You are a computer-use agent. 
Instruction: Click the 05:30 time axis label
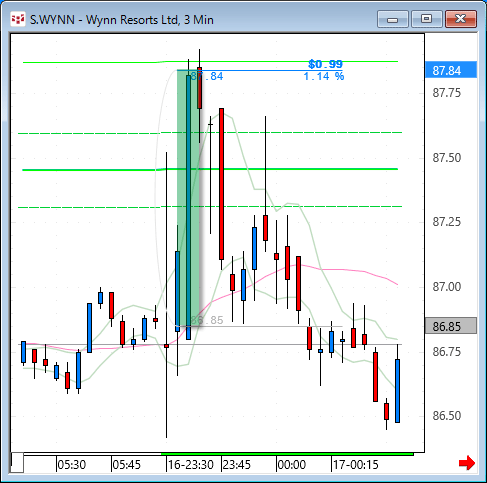pos(72,464)
